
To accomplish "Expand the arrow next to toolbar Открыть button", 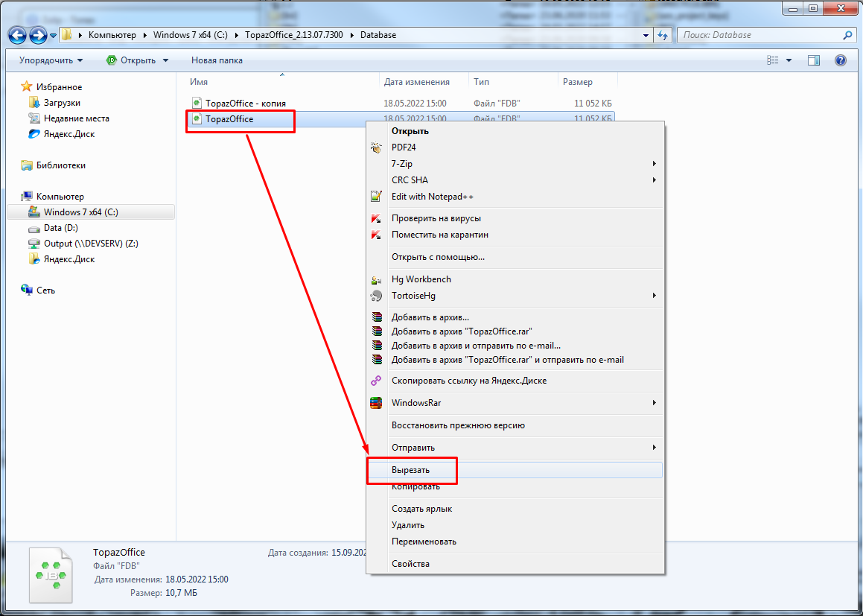I will coord(165,60).
